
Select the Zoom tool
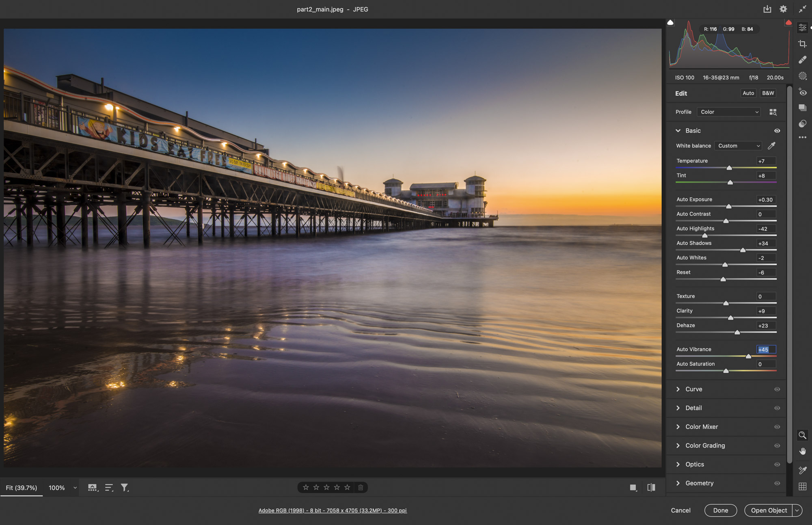coord(803,435)
